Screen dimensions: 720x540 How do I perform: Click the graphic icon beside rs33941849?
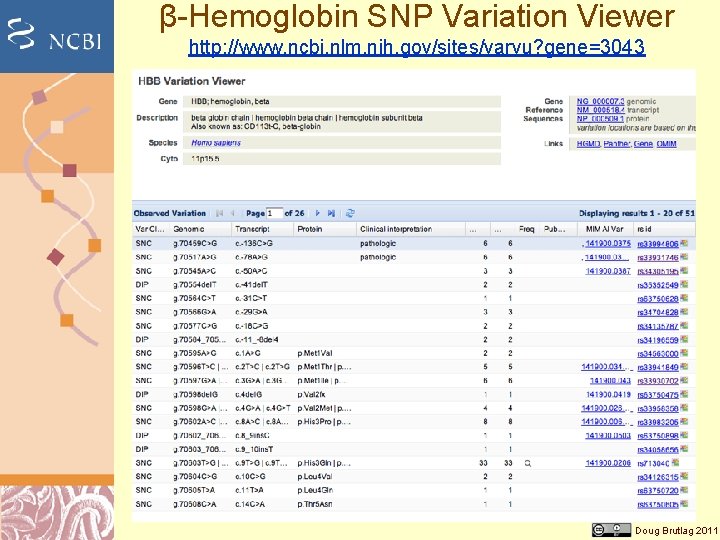coord(684,367)
